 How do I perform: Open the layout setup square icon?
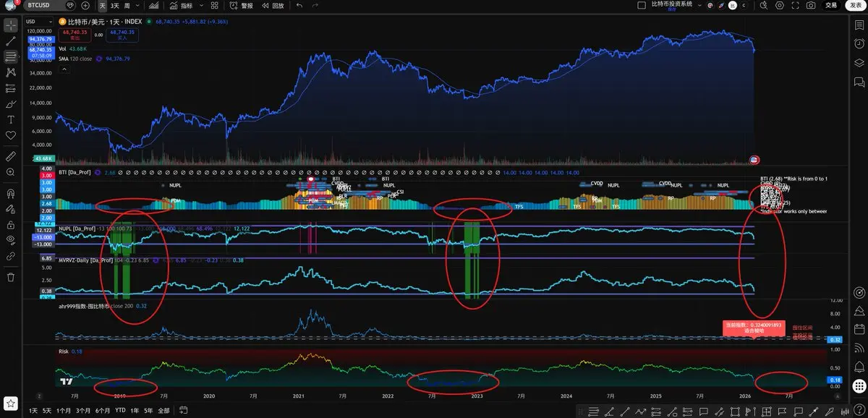point(641,5)
